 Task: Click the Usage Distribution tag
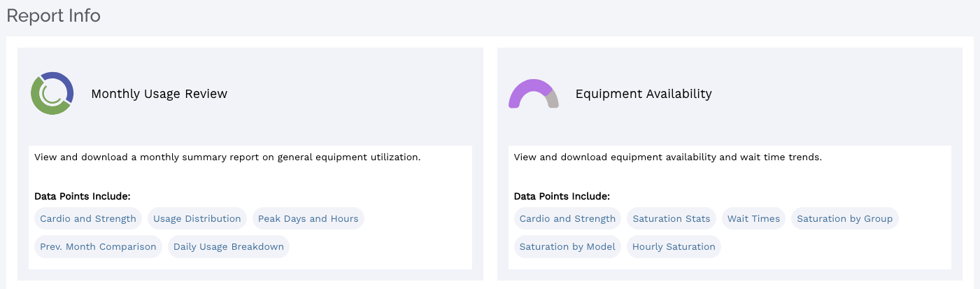tap(197, 219)
